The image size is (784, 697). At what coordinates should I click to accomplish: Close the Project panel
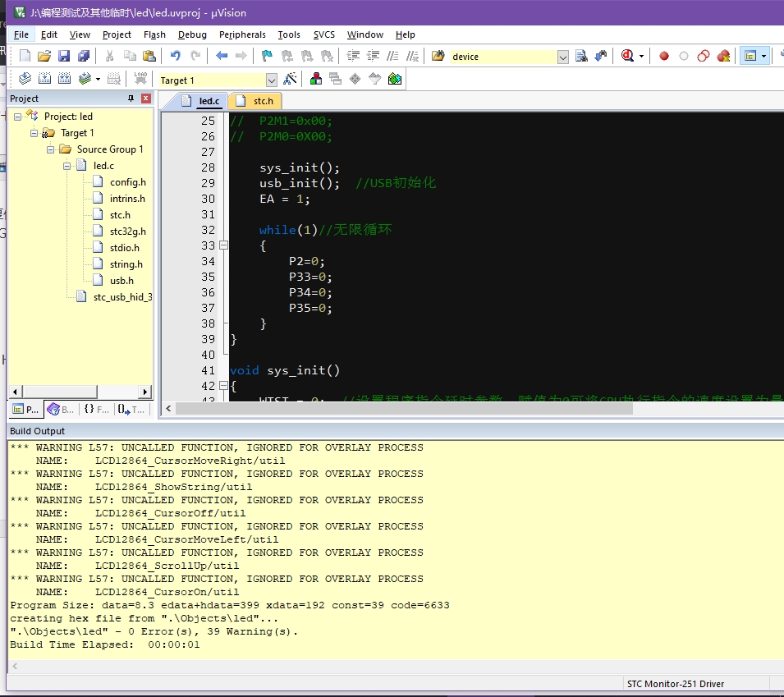146,99
